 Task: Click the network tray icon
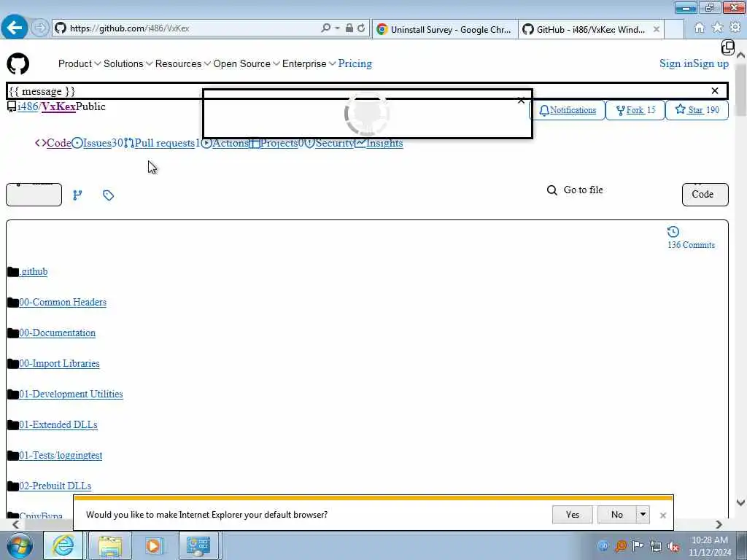656,546
